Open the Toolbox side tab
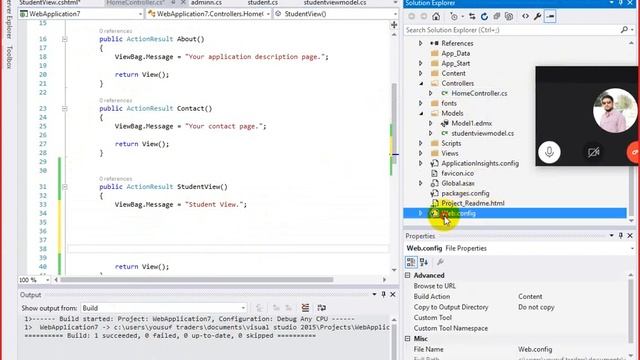 pyautogui.click(x=9, y=57)
